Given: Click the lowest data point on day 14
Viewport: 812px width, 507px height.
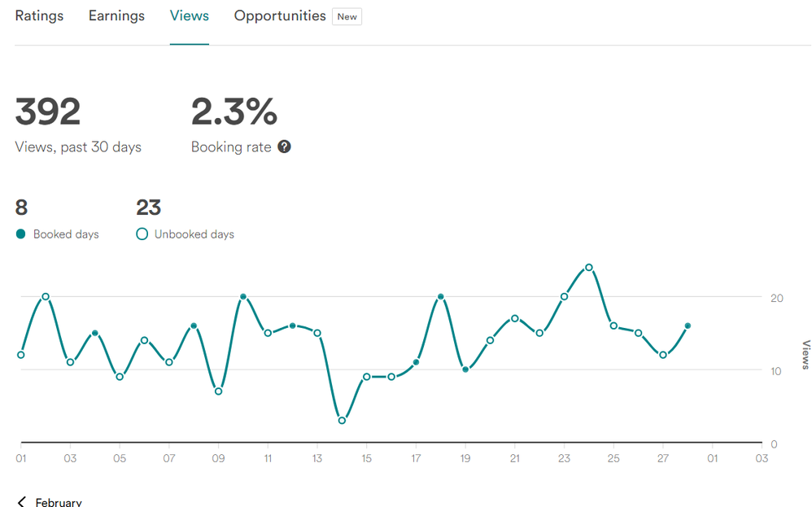Looking at the screenshot, I should point(342,421).
